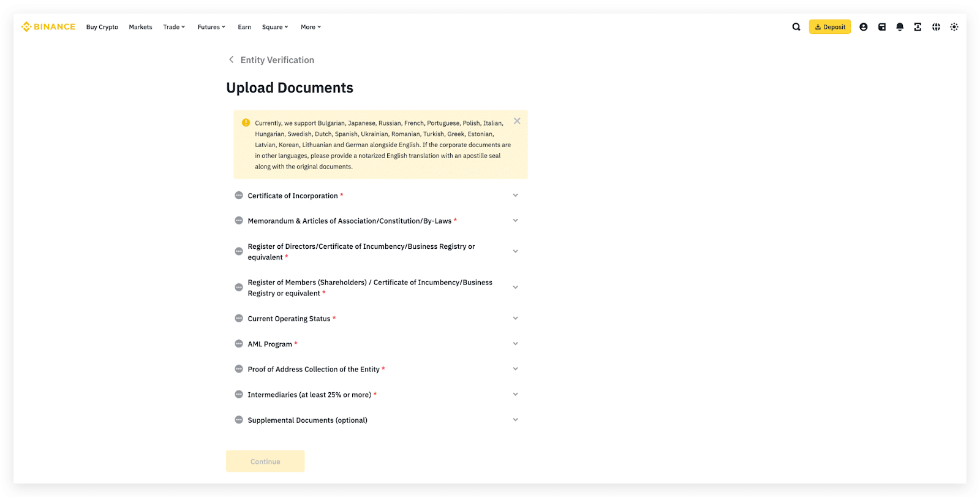Click the QR download app icon
Image resolution: width=980 pixels, height=497 pixels.
pos(918,27)
